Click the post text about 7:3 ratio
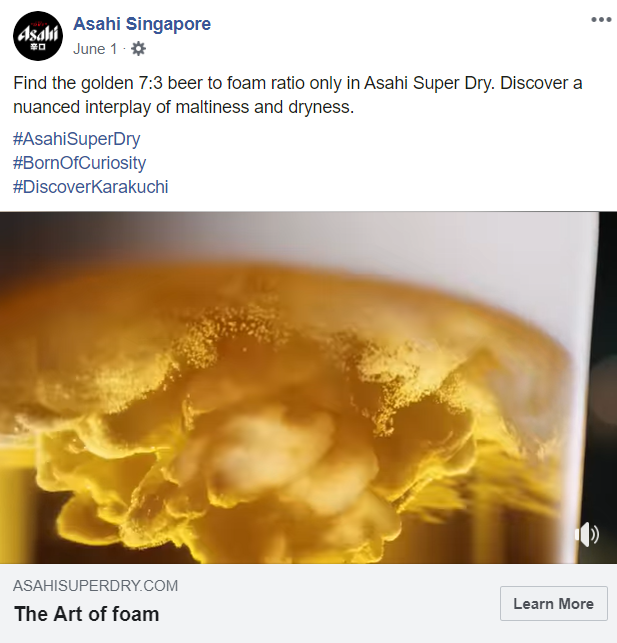 click(298, 95)
